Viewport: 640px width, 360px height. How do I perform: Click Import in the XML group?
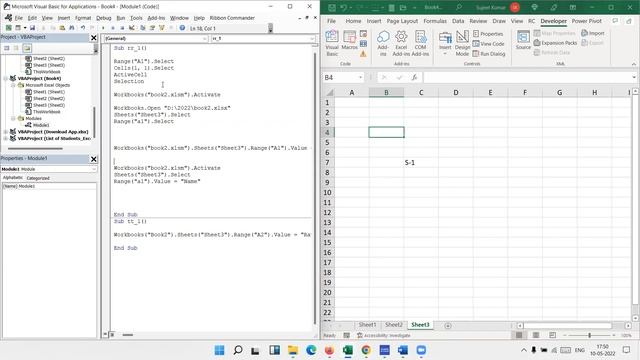pos(593,33)
